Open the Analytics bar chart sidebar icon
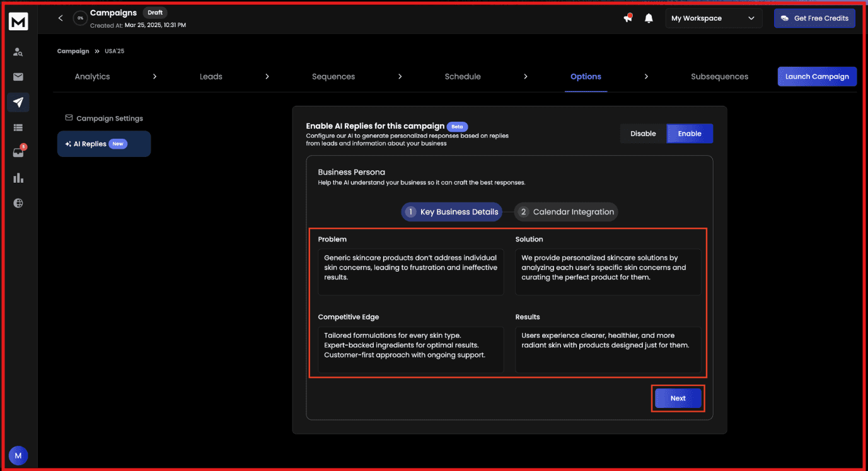The image size is (868, 471). point(18,177)
